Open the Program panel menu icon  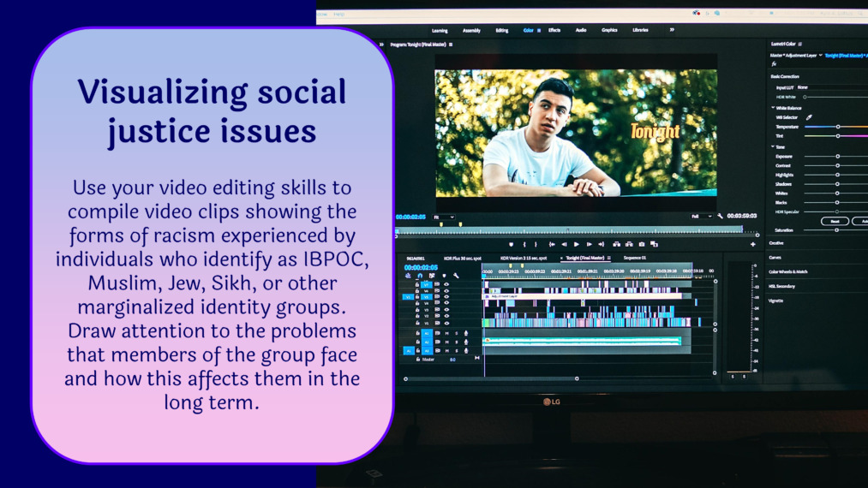point(451,45)
